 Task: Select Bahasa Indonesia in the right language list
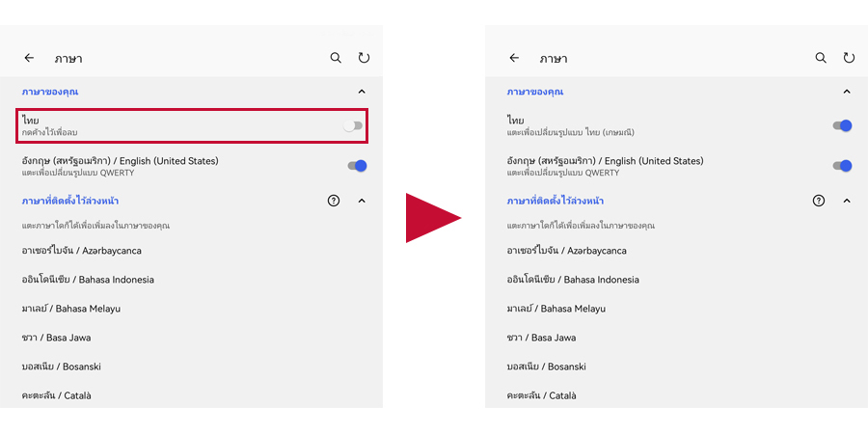tap(572, 280)
